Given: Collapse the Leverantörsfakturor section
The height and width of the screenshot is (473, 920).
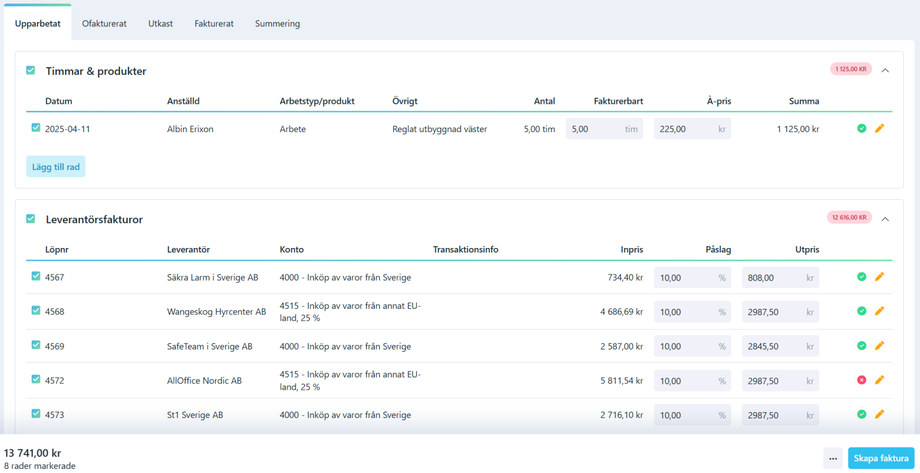Looking at the screenshot, I should pyautogui.click(x=885, y=219).
